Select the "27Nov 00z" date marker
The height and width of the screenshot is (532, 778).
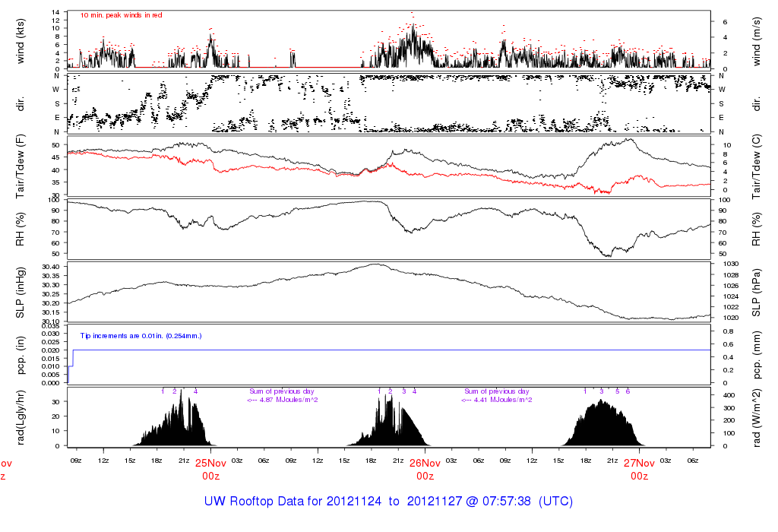tap(639, 470)
